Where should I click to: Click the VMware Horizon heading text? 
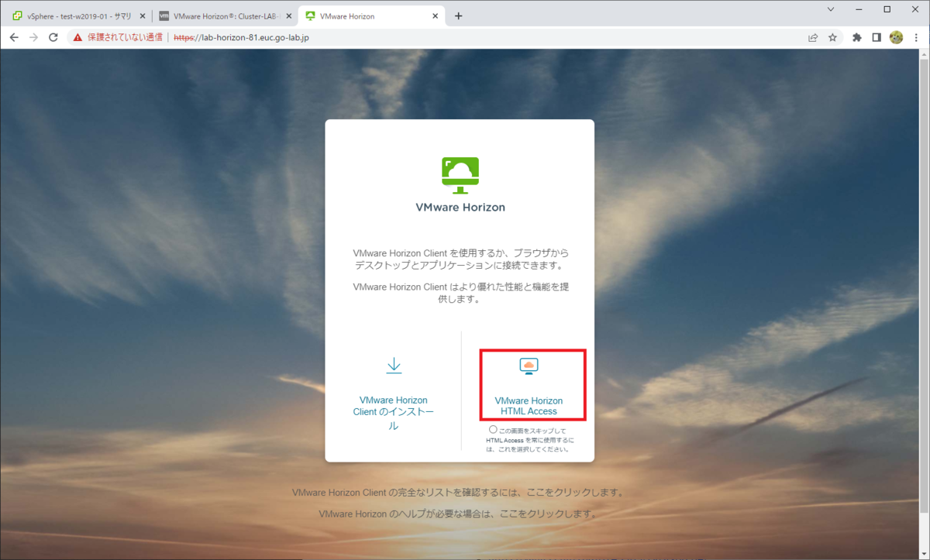460,208
